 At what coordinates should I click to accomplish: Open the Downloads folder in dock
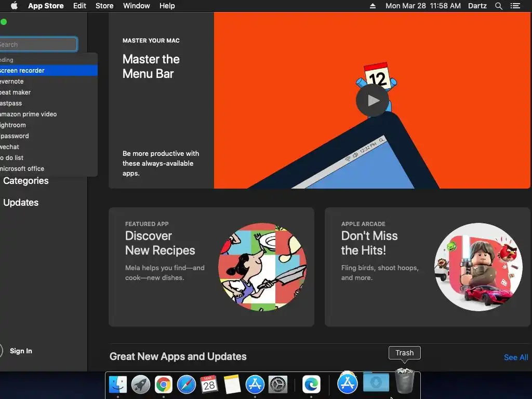point(376,382)
